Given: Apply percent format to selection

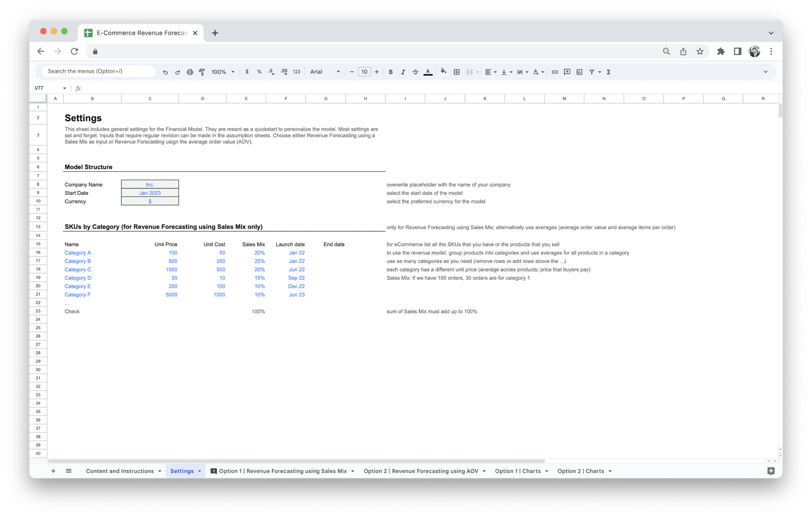Looking at the screenshot, I should point(259,72).
